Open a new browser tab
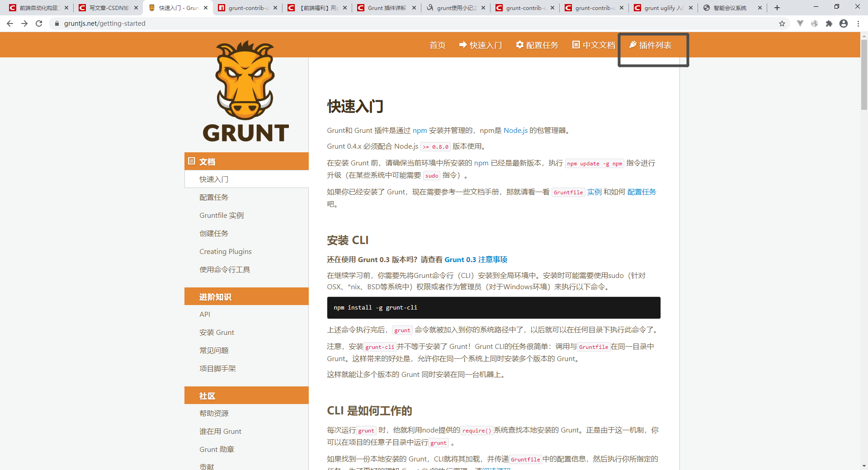The height and width of the screenshot is (470, 868). click(777, 8)
